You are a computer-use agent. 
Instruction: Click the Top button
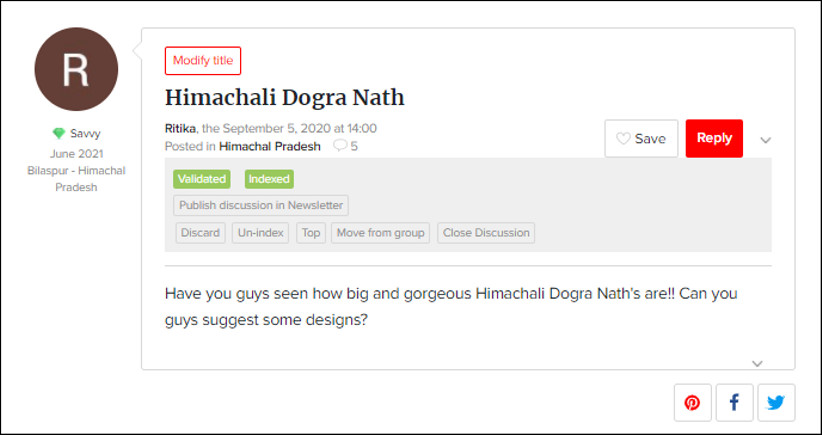[x=311, y=233]
